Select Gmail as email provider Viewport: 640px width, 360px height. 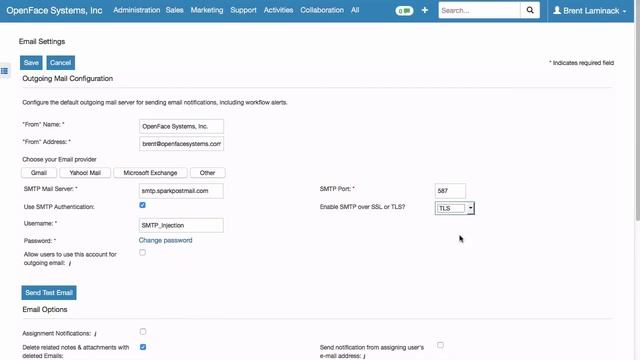(x=39, y=173)
